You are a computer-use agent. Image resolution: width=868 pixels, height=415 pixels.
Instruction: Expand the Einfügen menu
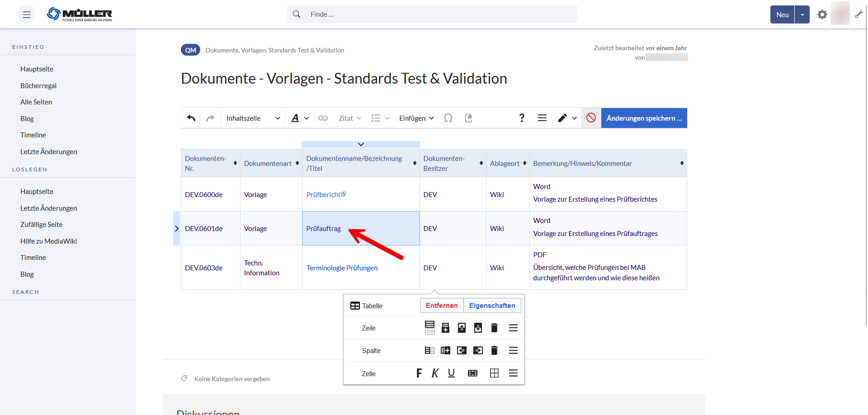[x=416, y=118]
